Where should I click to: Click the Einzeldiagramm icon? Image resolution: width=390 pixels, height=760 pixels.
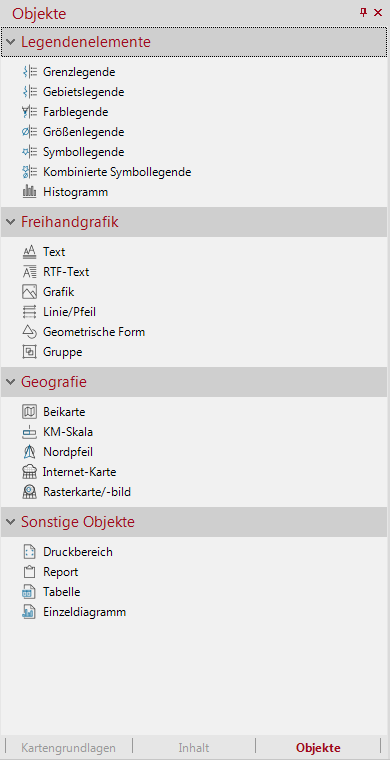[x=30, y=612]
